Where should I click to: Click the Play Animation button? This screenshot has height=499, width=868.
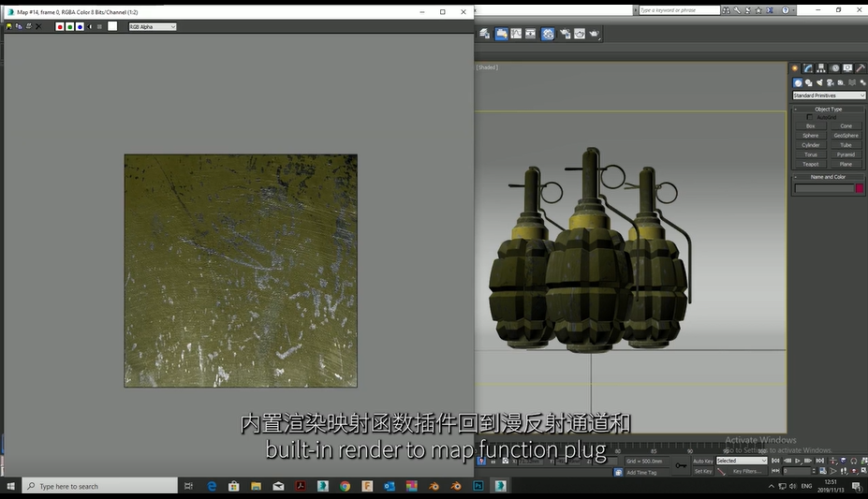[x=798, y=461]
